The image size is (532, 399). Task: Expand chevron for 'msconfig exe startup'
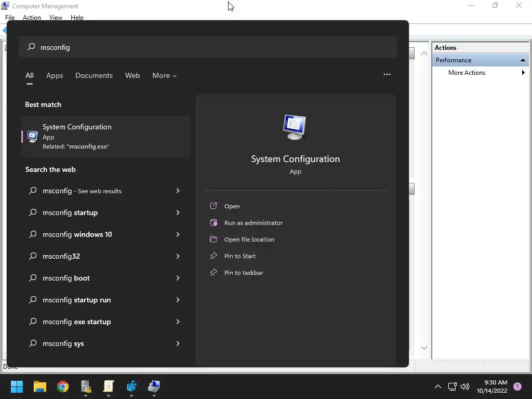coord(178,322)
